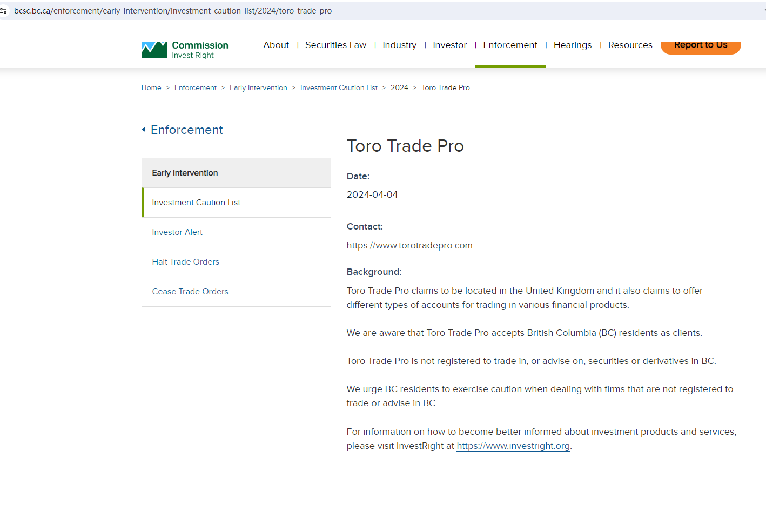The width and height of the screenshot is (766, 532).
Task: Open Early Intervention breadcrumb link
Action: click(x=258, y=87)
